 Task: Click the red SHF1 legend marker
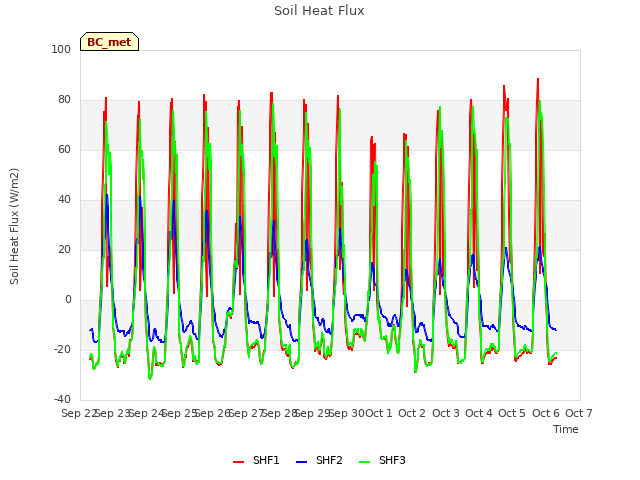coord(238,461)
